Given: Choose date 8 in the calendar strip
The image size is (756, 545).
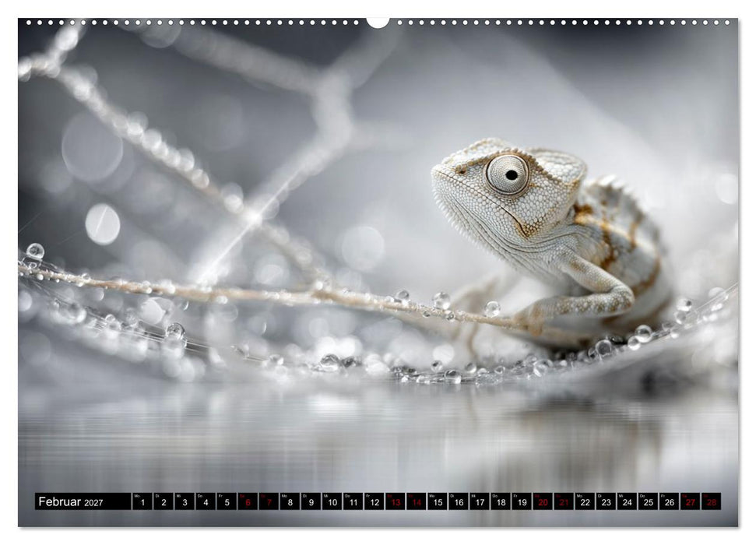Looking at the screenshot, I should coord(290,501).
